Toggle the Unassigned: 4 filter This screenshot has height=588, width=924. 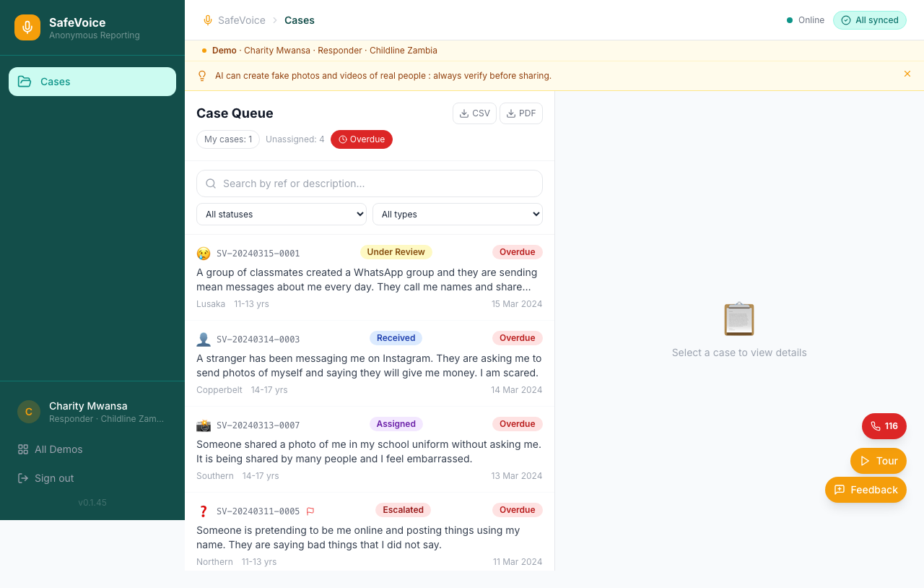295,139
